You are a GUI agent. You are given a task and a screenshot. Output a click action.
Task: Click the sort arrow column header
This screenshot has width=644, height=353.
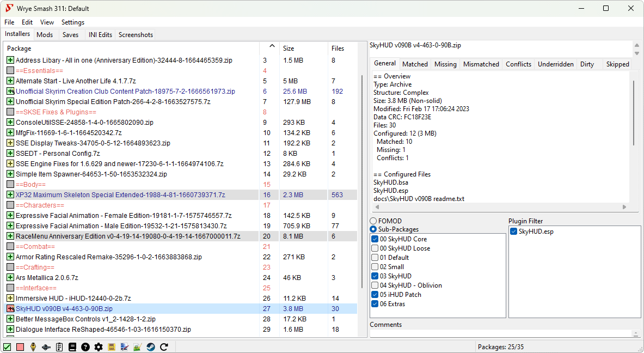coord(269,48)
